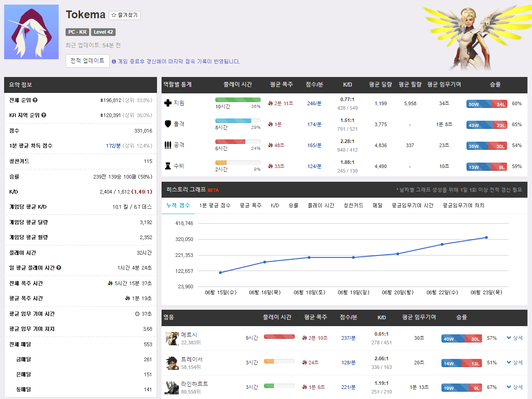Expand 상세 details for Reinhardt row
The height and width of the screenshot is (399, 532).
point(515,387)
